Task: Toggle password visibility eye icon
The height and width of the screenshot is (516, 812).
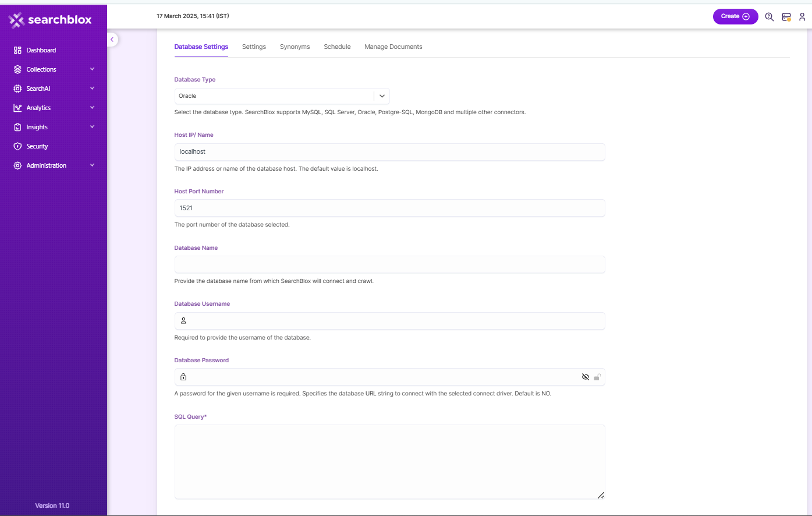Action: coord(586,377)
